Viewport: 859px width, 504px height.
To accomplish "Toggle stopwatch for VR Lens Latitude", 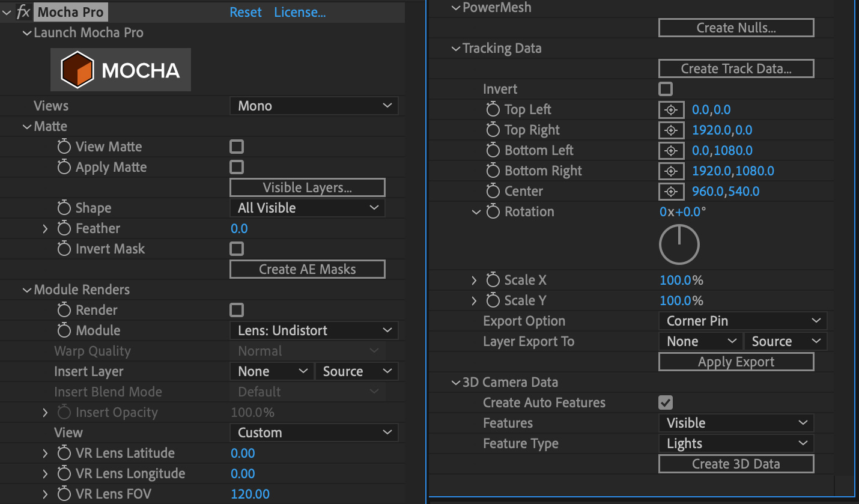I will pyautogui.click(x=64, y=453).
